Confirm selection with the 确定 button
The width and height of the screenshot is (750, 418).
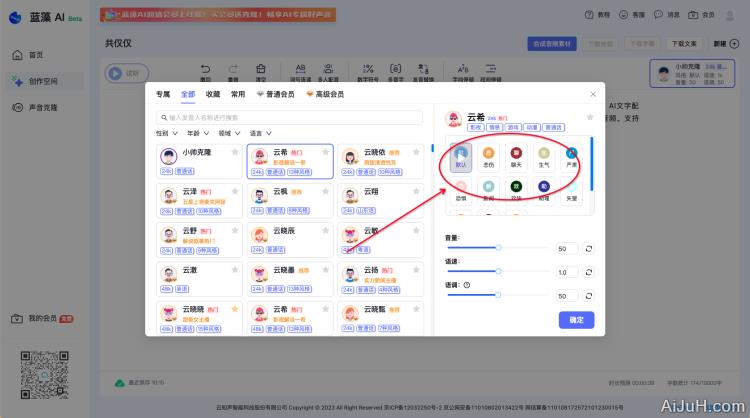pos(576,320)
